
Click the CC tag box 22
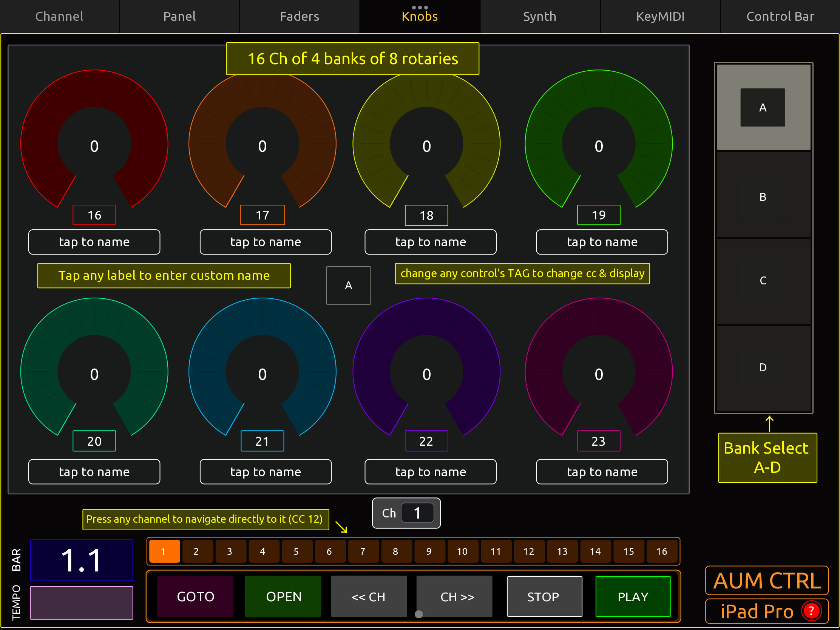click(x=426, y=441)
